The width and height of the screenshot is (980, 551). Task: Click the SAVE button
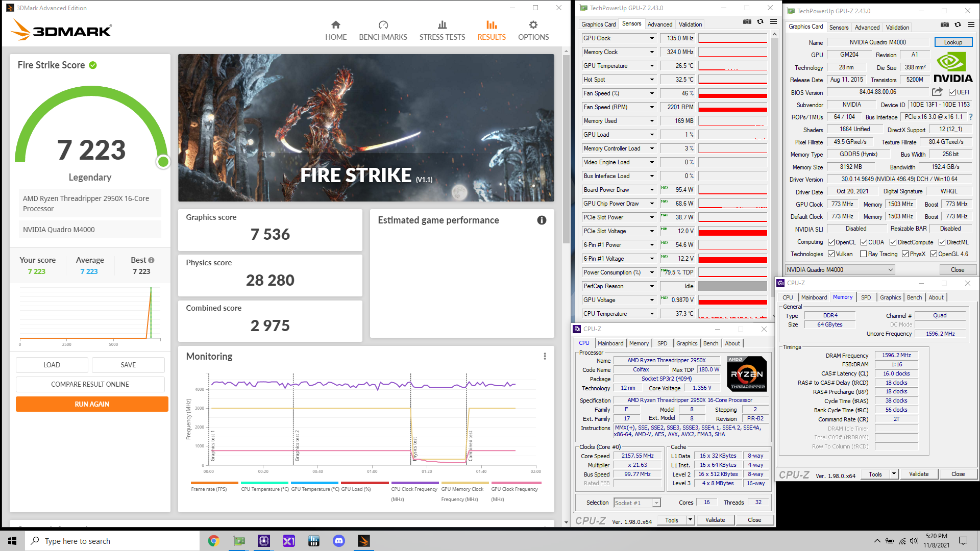click(128, 365)
